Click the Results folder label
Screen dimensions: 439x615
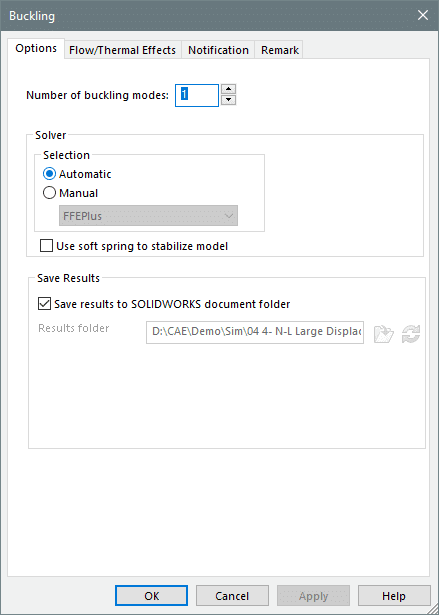coord(74,328)
